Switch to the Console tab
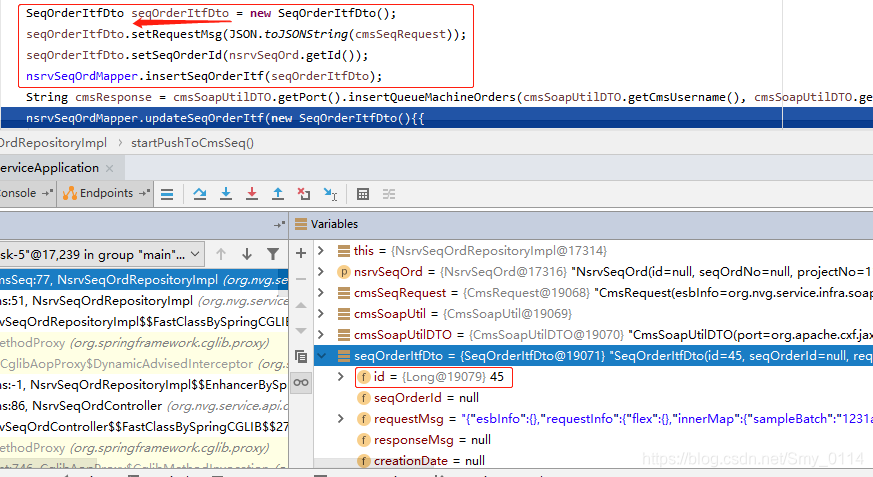Screen dimensions: 873x477 26,193
